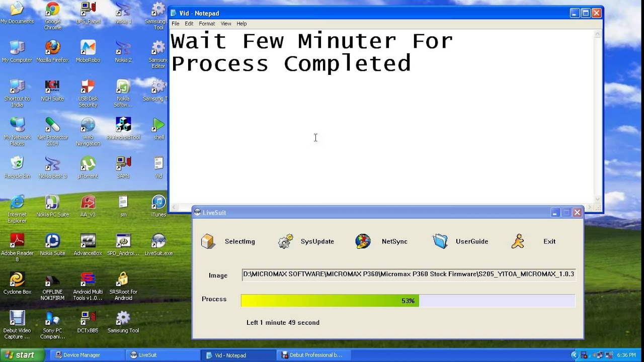
Task: Select the LiveSuit.exe desktop icon
Action: (158, 245)
